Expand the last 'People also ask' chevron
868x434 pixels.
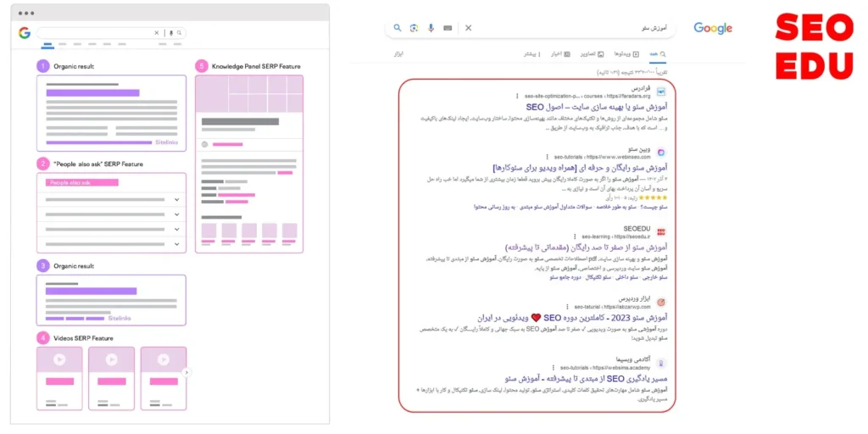pos(176,242)
